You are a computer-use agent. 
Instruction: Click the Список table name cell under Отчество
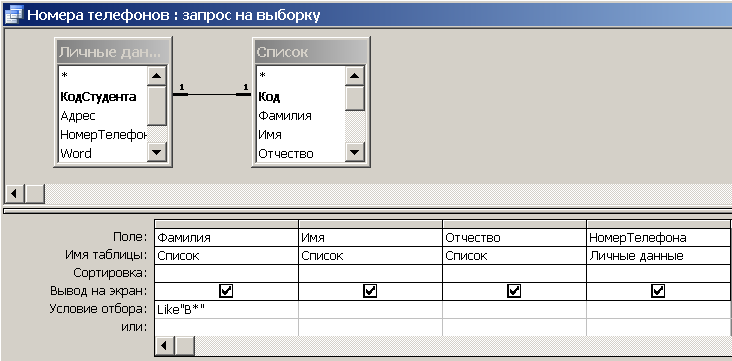click(x=514, y=256)
